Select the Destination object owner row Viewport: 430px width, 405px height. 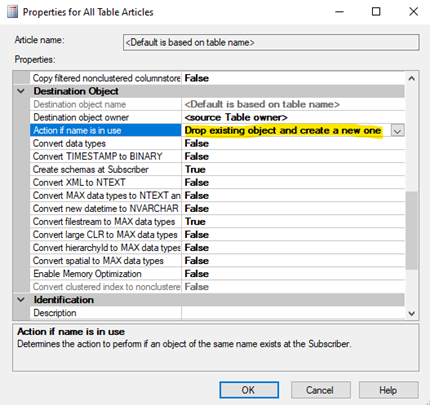pos(217,118)
